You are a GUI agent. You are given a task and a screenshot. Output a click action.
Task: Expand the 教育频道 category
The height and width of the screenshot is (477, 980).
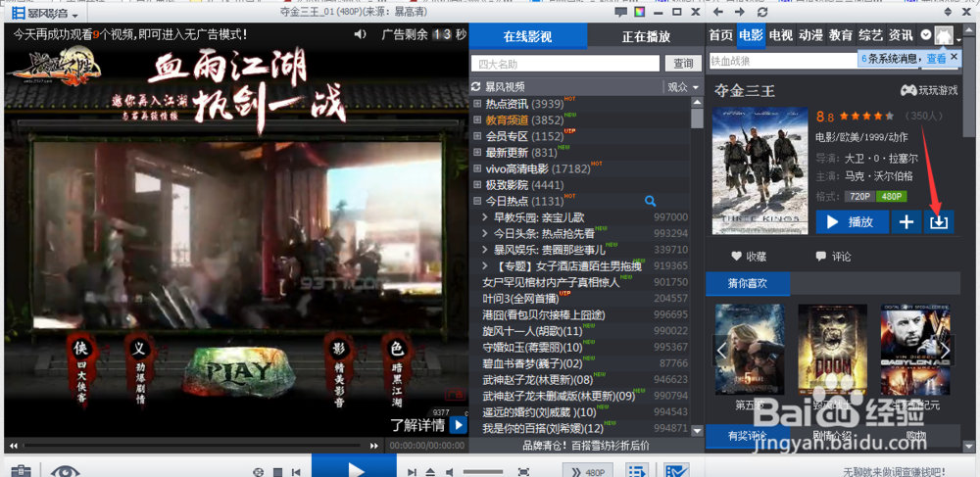click(x=477, y=119)
